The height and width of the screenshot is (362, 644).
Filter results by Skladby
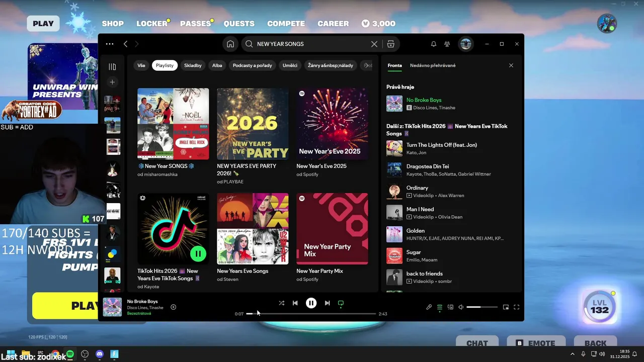pos(193,65)
